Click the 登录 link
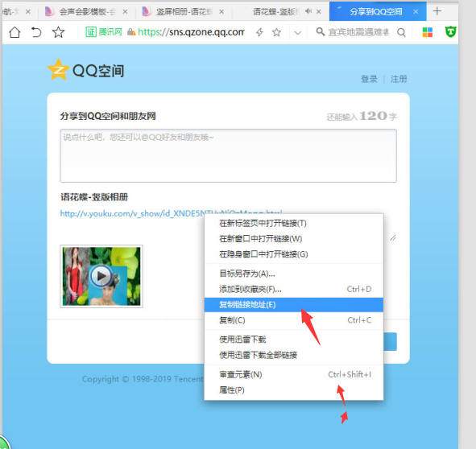This screenshot has height=449, width=476. (369, 79)
